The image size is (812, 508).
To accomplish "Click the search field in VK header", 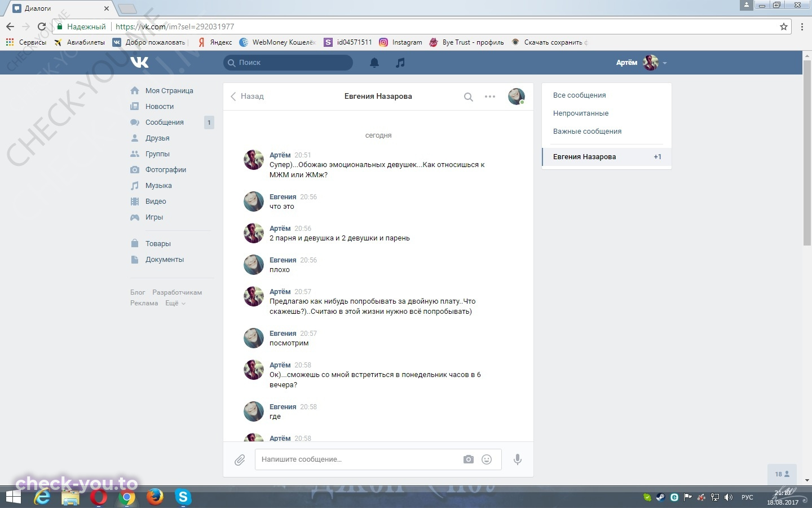I will (288, 63).
